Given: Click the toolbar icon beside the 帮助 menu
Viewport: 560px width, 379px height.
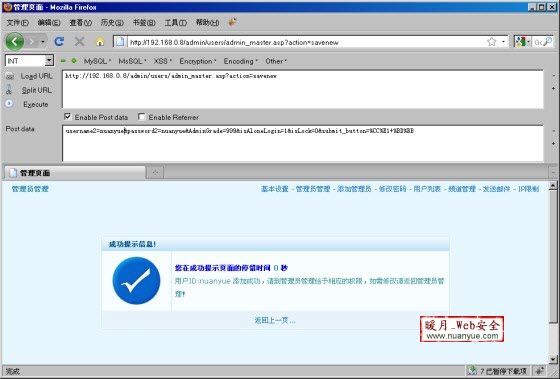Looking at the screenshot, I should tap(232, 23).
